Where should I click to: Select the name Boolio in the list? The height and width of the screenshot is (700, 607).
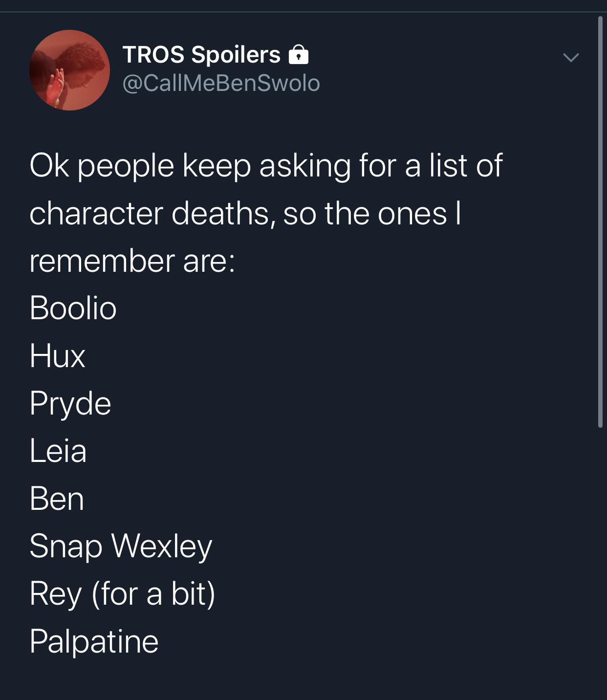(73, 308)
